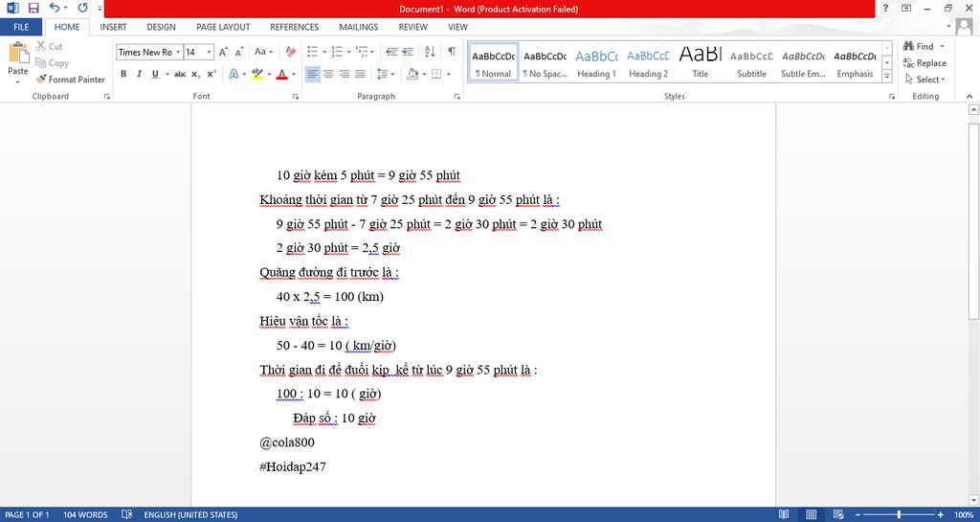The width and height of the screenshot is (980, 522).
Task: Decrease the paragraph indent
Action: pos(391,52)
